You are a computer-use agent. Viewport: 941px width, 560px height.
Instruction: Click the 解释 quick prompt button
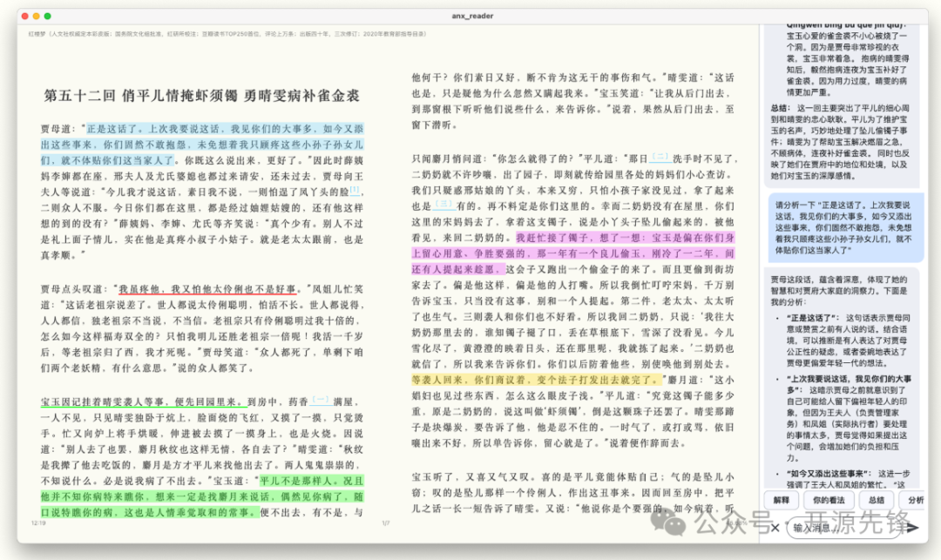[x=782, y=500]
